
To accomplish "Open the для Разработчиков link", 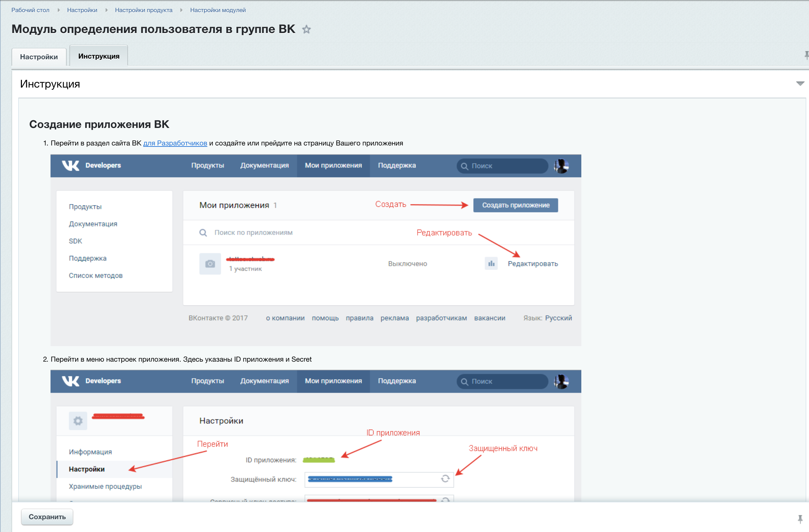I will tap(175, 143).
